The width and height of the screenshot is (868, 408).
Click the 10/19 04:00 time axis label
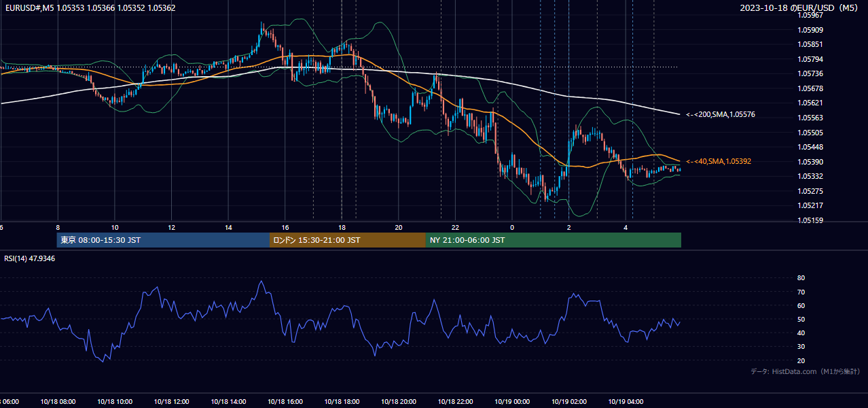tap(626, 402)
